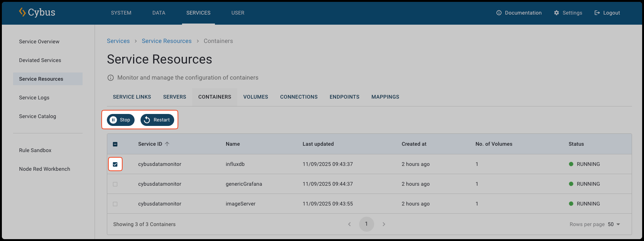Click the Service ID sort arrow

[x=167, y=144]
